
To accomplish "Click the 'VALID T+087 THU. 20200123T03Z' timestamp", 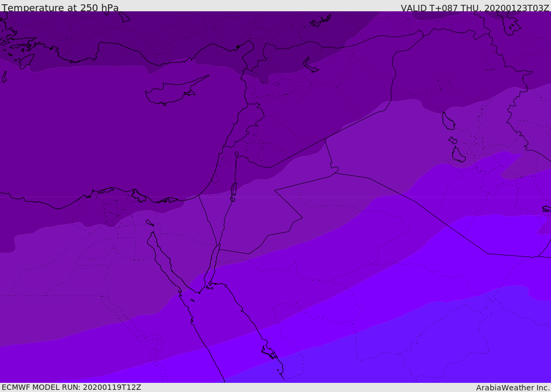I will 475,8.
